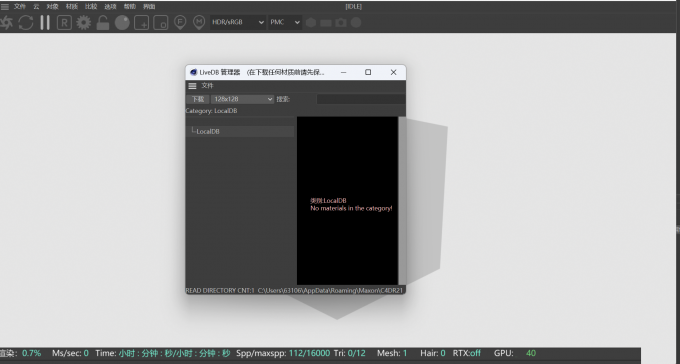Click the Time status entry
Image resolution: width=680 pixels, height=364 pixels.
tap(163, 353)
